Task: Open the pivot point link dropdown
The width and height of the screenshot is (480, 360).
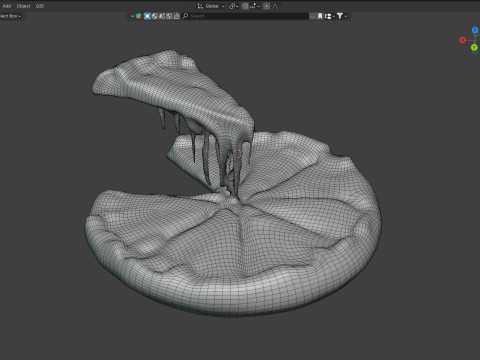Action: point(233,6)
